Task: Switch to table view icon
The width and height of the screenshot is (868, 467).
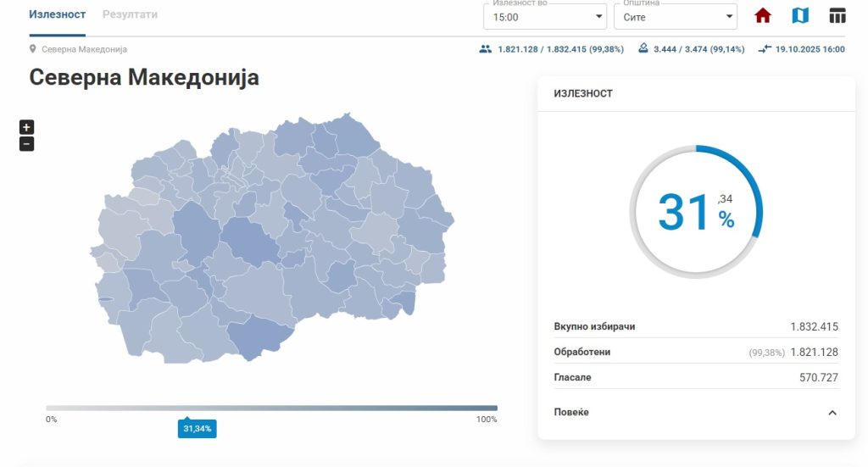Action: point(837,16)
